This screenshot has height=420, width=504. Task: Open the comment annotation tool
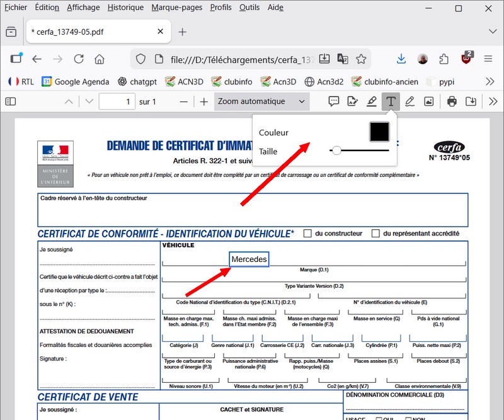pos(334,101)
